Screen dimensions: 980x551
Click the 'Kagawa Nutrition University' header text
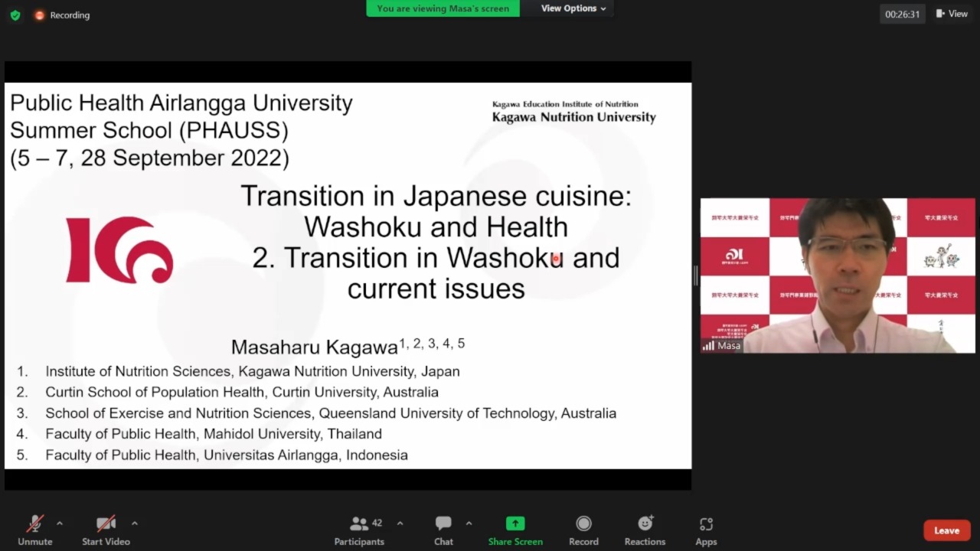tap(574, 117)
